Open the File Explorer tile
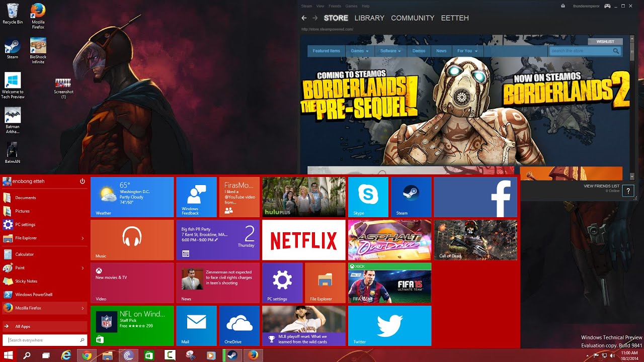 (325, 283)
